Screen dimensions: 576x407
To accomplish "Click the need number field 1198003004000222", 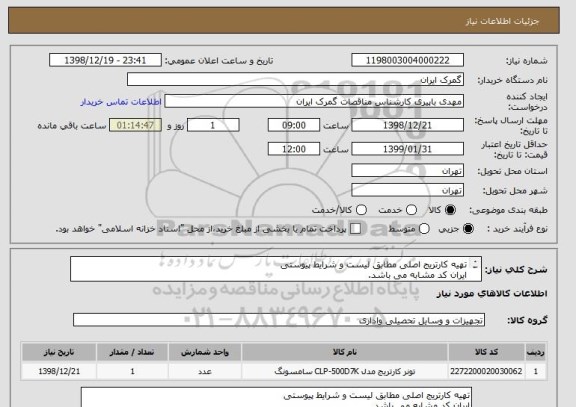I will click(x=407, y=60).
